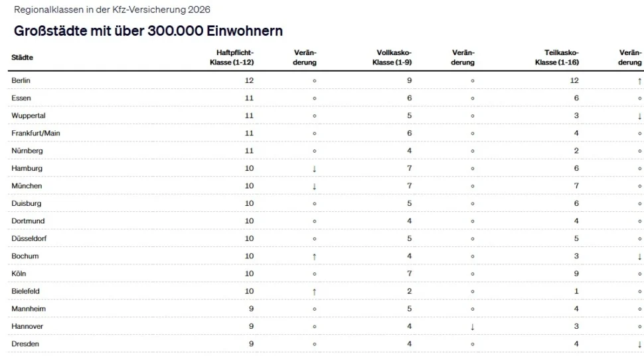The height and width of the screenshot is (356, 644).
Task: Click Bochum's Haftpflicht up arrow
Action: pyautogui.click(x=314, y=256)
